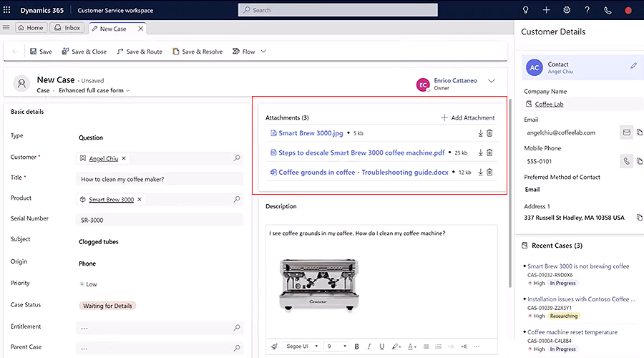Open Enrico Cattaneo owner link
Viewport: 644px width, 358px height.
tap(455, 81)
